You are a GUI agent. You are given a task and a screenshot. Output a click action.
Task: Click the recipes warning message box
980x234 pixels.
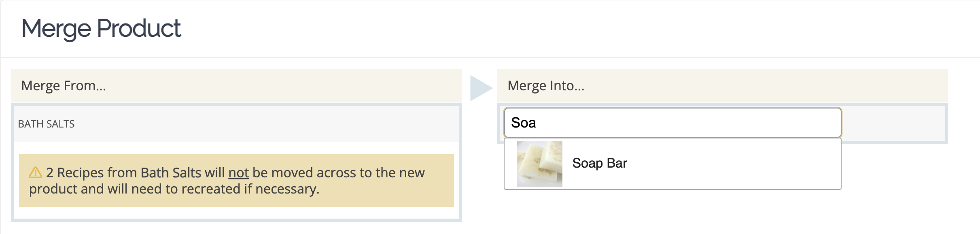pos(236,181)
